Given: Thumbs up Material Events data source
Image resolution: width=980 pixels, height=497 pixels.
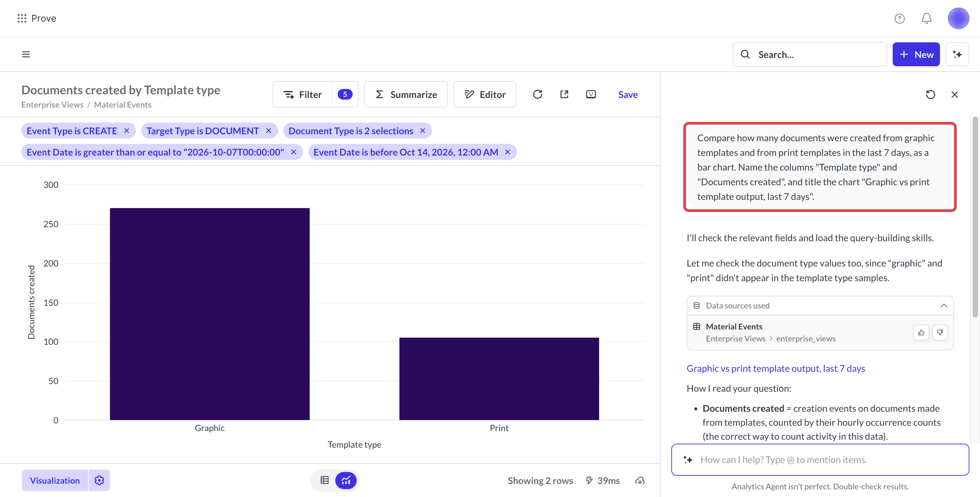Looking at the screenshot, I should (x=921, y=332).
